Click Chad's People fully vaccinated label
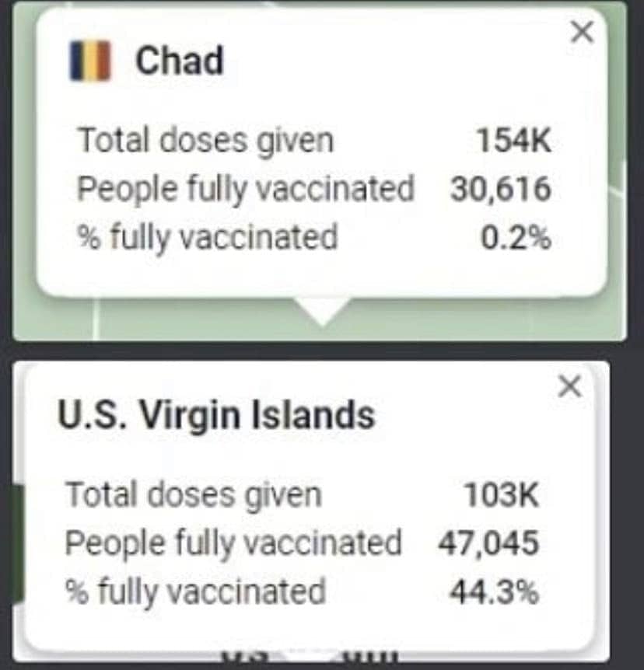The image size is (644, 670). 245,189
